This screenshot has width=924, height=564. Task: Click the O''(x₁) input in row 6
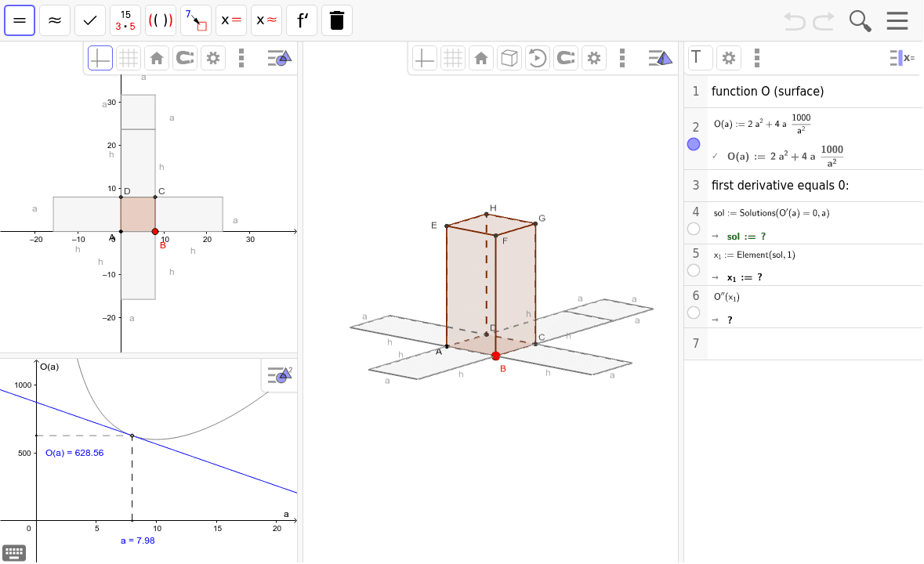point(727,297)
